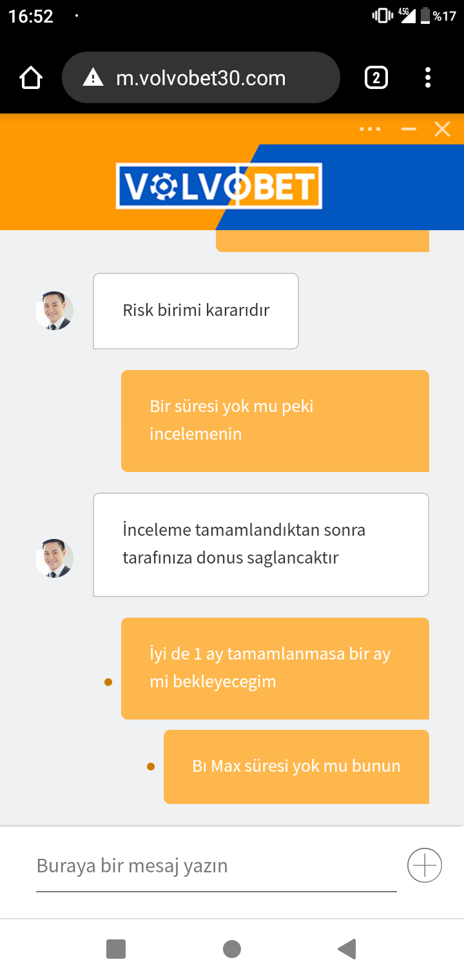Tap agent avatar beside 'İnceleme tamamlandıktan' message
This screenshot has width=464, height=980.
tap(54, 558)
